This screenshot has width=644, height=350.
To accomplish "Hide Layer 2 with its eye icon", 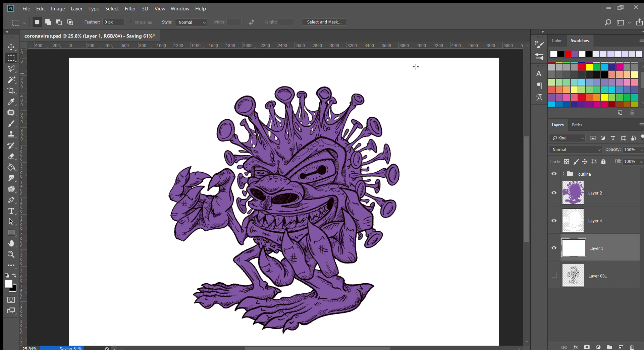I will [554, 193].
